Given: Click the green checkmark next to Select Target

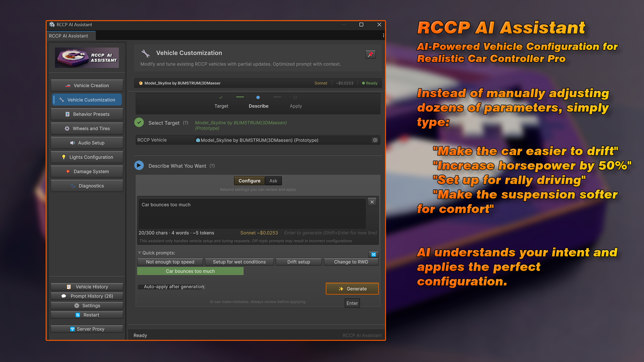Looking at the screenshot, I should [x=139, y=123].
